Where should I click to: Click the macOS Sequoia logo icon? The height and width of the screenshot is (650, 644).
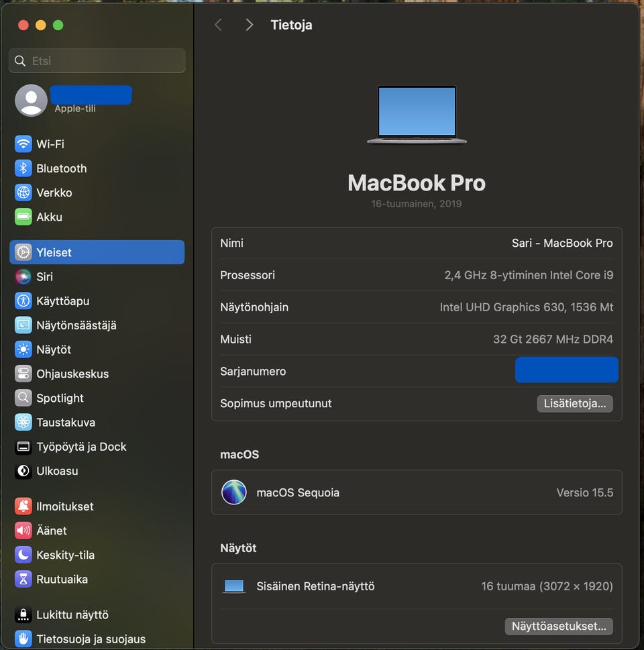click(x=234, y=492)
